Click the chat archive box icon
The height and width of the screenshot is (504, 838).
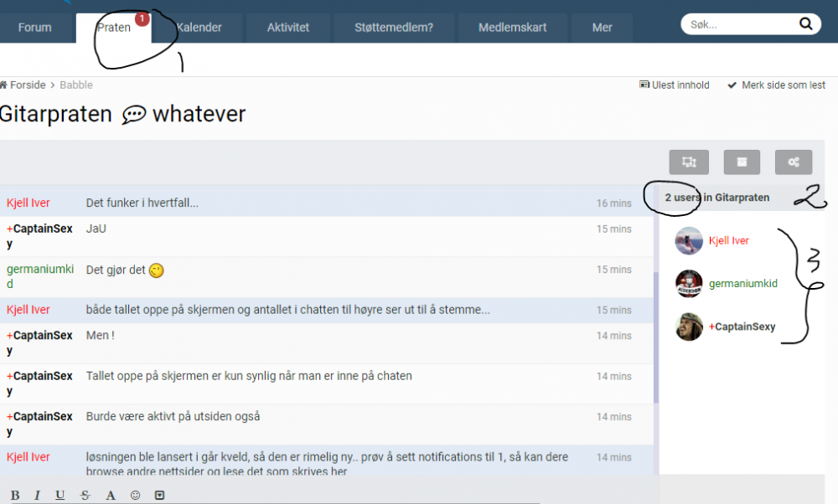(742, 162)
